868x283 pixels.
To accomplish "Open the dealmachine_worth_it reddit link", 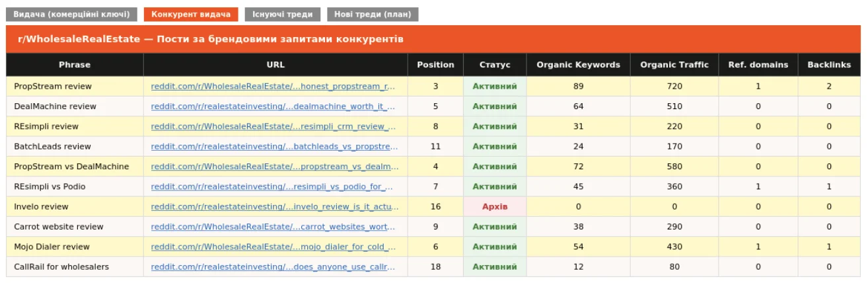I will click(x=273, y=106).
